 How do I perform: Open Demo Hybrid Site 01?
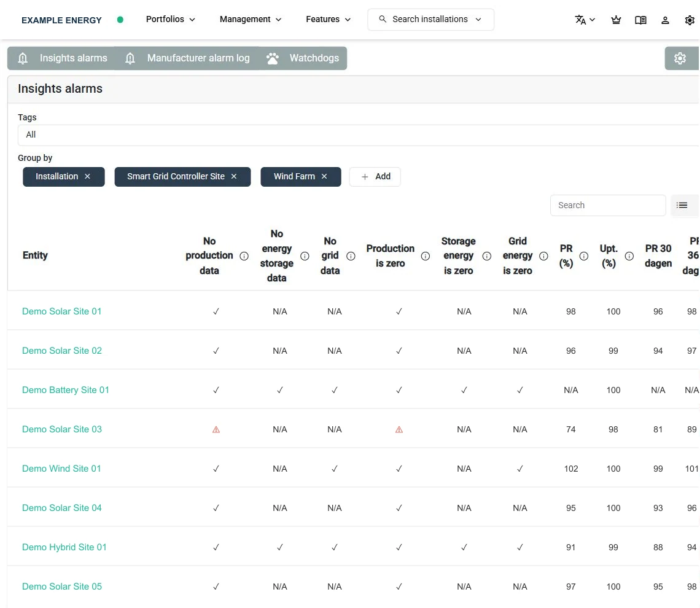(x=64, y=547)
